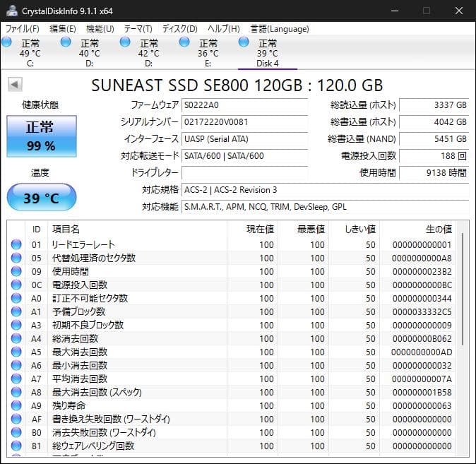Select the C: drive status orb
The image size is (476, 464).
[7, 43]
